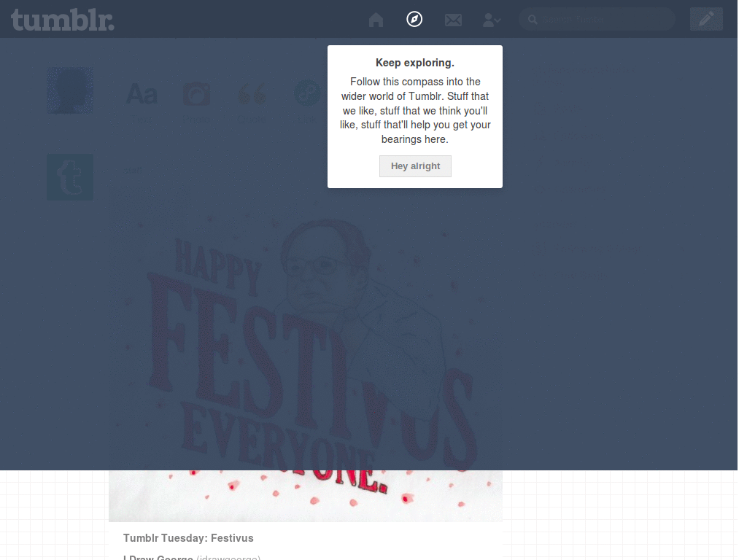
Task: Open the Inbox envelope icon
Action: [x=453, y=20]
